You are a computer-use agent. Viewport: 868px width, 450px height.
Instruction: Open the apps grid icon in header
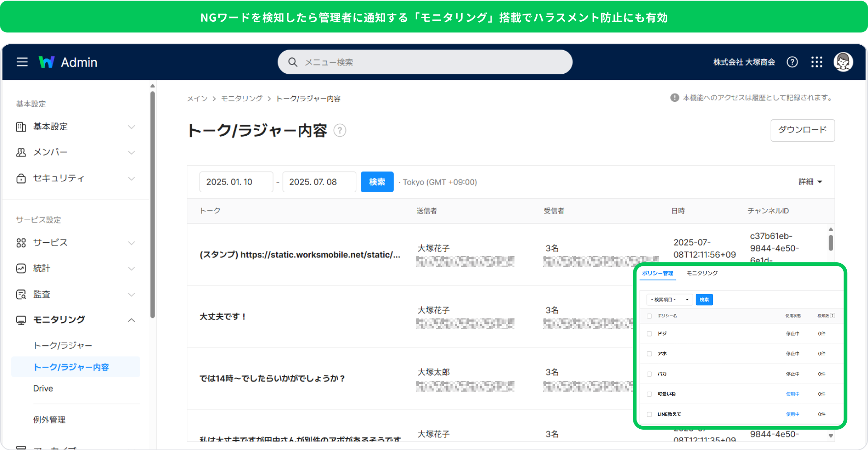click(816, 62)
